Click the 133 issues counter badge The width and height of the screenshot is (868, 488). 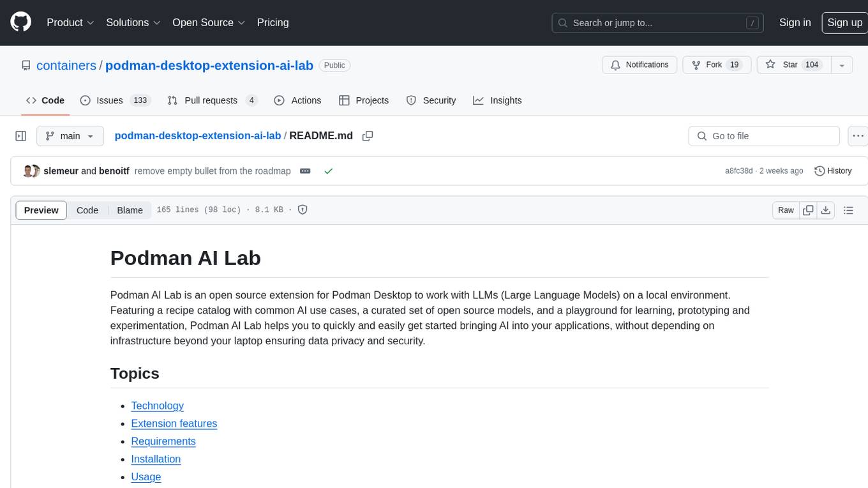tap(140, 100)
